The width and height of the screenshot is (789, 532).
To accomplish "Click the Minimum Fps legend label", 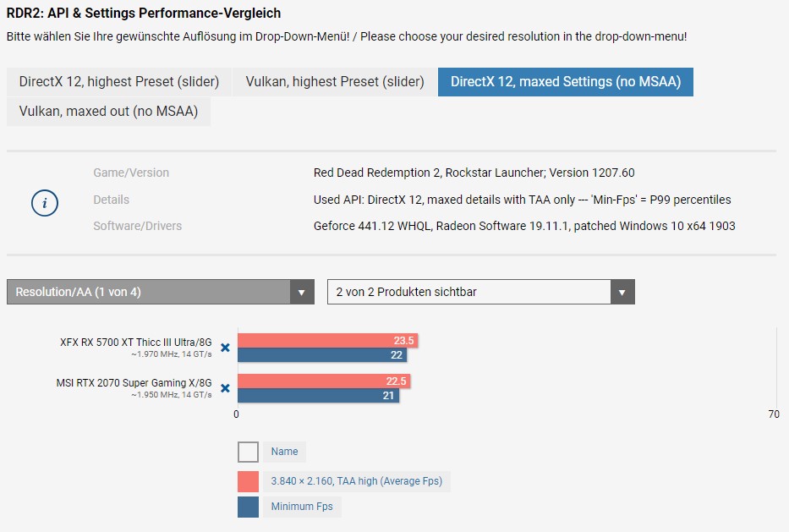I will pyautogui.click(x=302, y=507).
